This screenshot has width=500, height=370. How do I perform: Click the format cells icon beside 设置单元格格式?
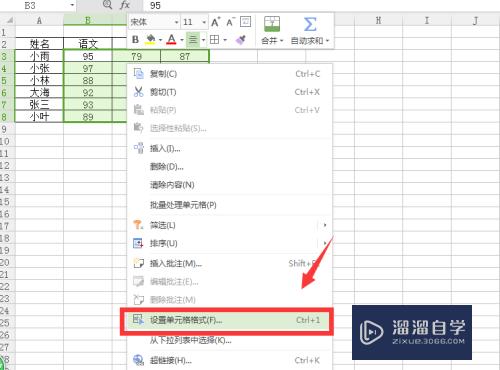(138, 320)
